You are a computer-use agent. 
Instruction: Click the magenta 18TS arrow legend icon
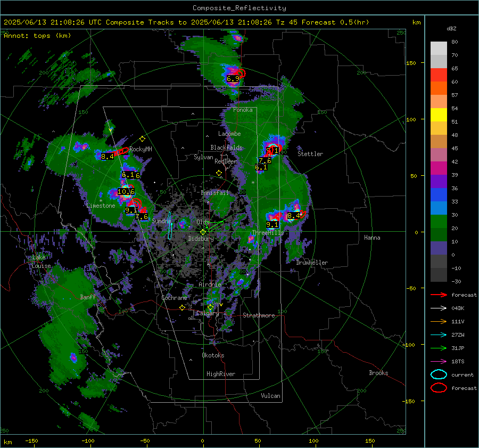(x=439, y=362)
